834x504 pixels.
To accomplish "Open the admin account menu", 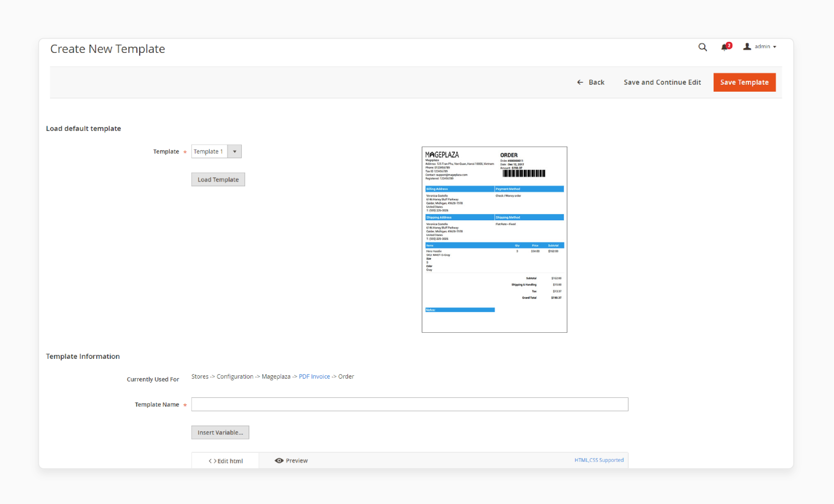I will (x=760, y=47).
